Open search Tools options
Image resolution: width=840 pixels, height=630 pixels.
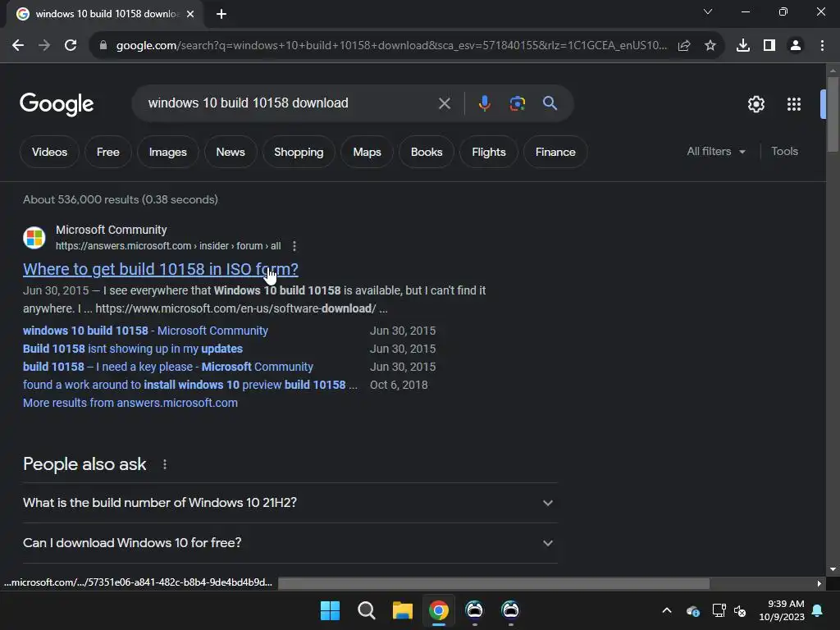[784, 152]
